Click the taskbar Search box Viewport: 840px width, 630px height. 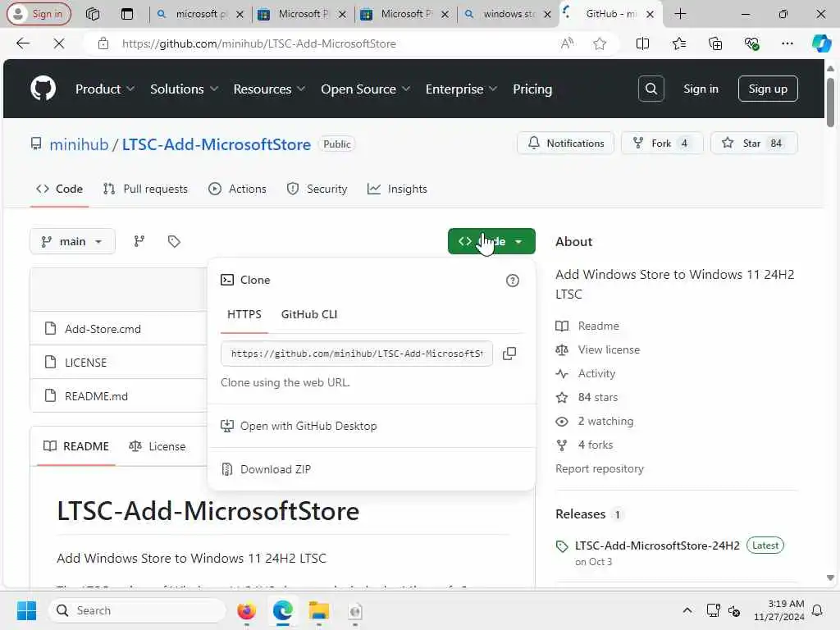click(x=137, y=610)
